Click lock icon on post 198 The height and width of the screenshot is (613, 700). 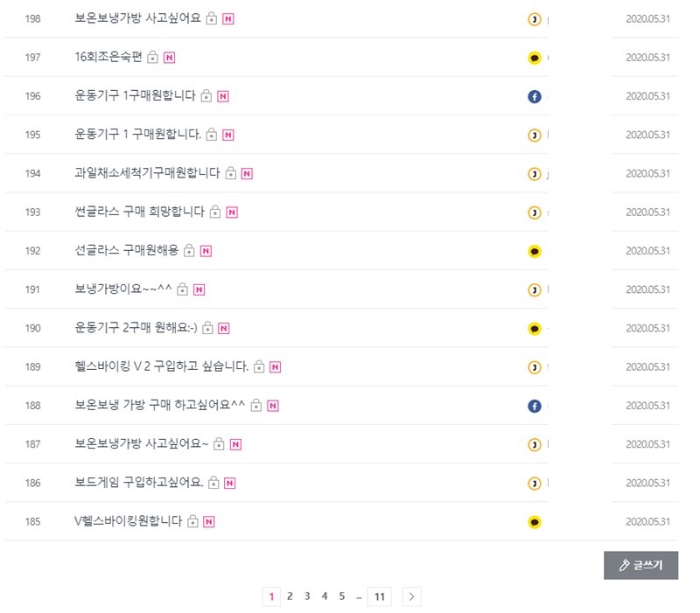(212, 19)
